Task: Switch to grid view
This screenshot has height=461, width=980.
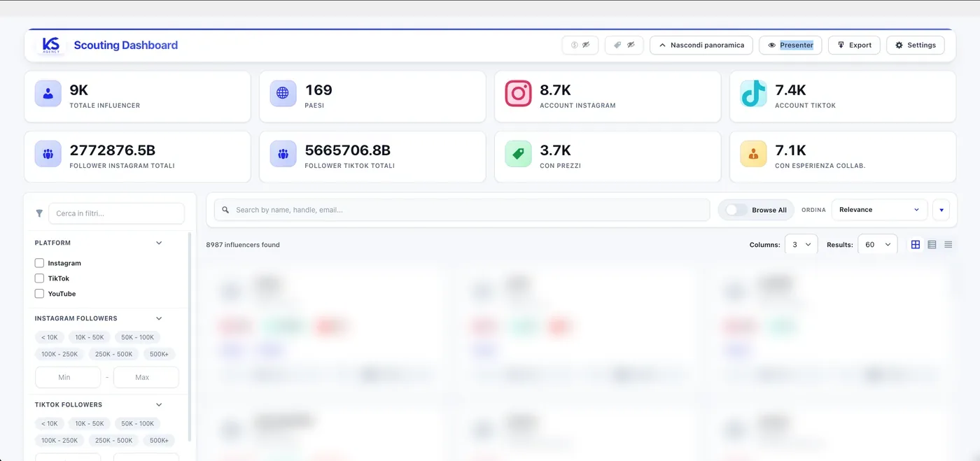Action: tap(916, 245)
